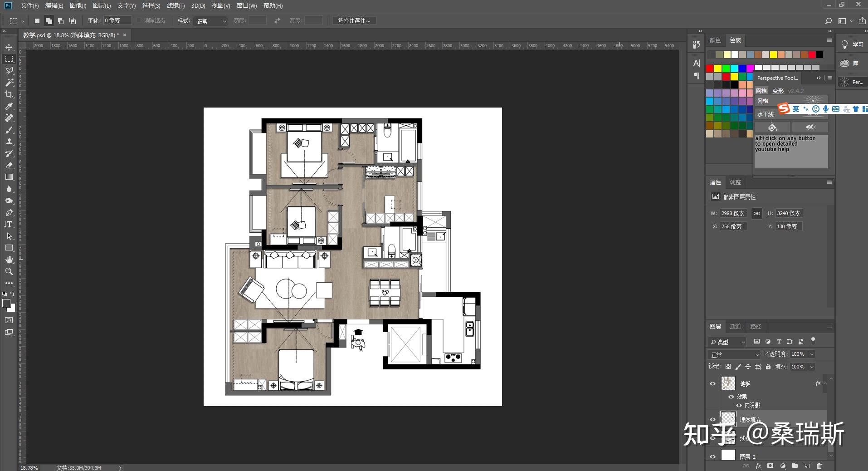The image size is (868, 471).
Task: Open the 不透明度 opacity dropdown arrow
Action: [x=812, y=354]
